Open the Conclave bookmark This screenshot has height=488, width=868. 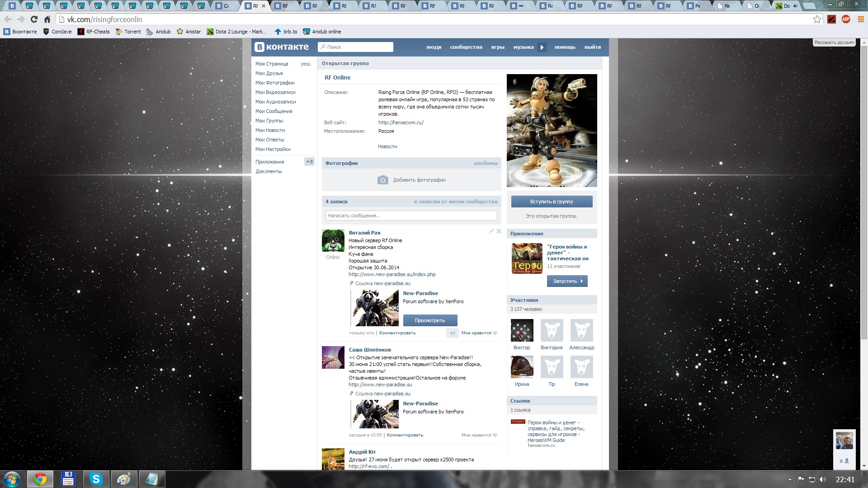coord(57,32)
